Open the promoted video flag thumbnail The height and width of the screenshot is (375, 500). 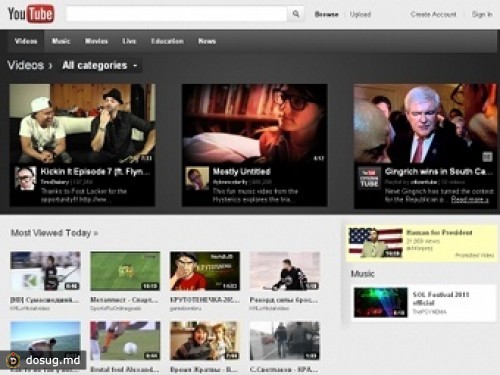[x=375, y=243]
